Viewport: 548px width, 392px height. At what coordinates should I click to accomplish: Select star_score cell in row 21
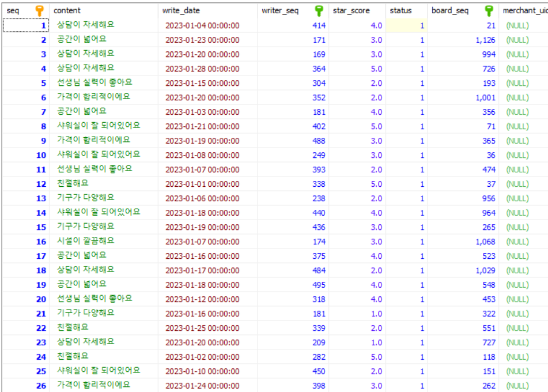coord(357,314)
